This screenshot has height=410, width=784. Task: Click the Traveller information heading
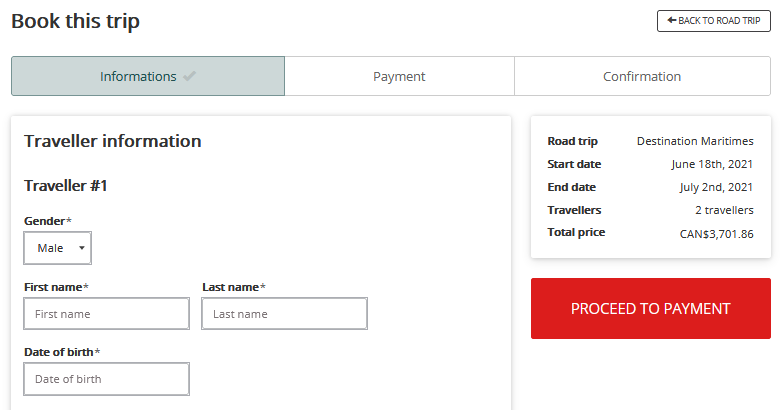point(112,141)
